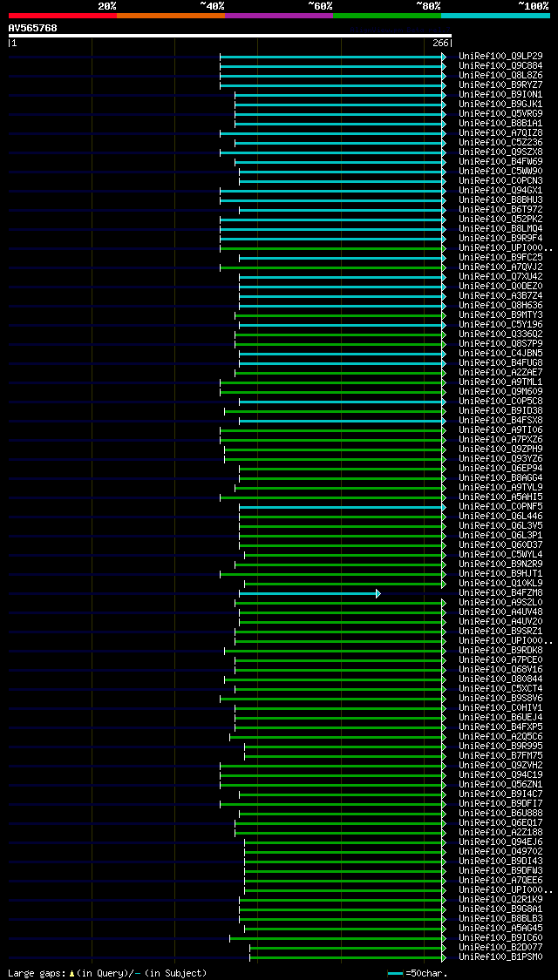This screenshot has height=980, width=558.
Task: Select label UniRef100_A2ZAE7
Action: [500, 373]
